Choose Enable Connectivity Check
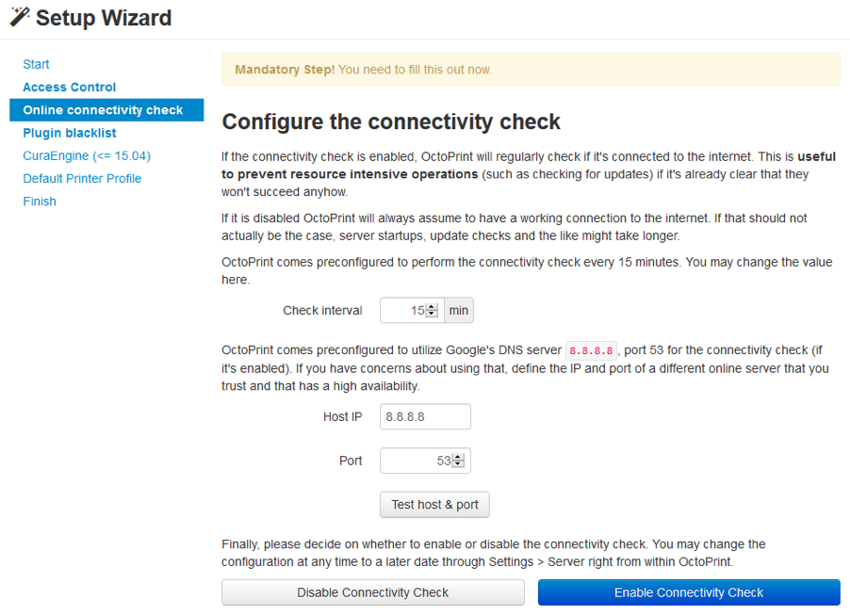850x616 pixels. click(x=689, y=592)
